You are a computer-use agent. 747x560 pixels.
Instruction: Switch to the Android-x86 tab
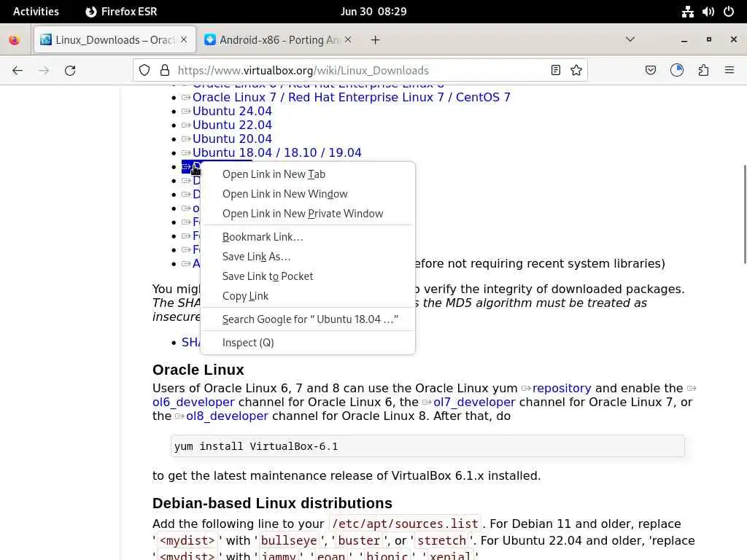point(278,40)
